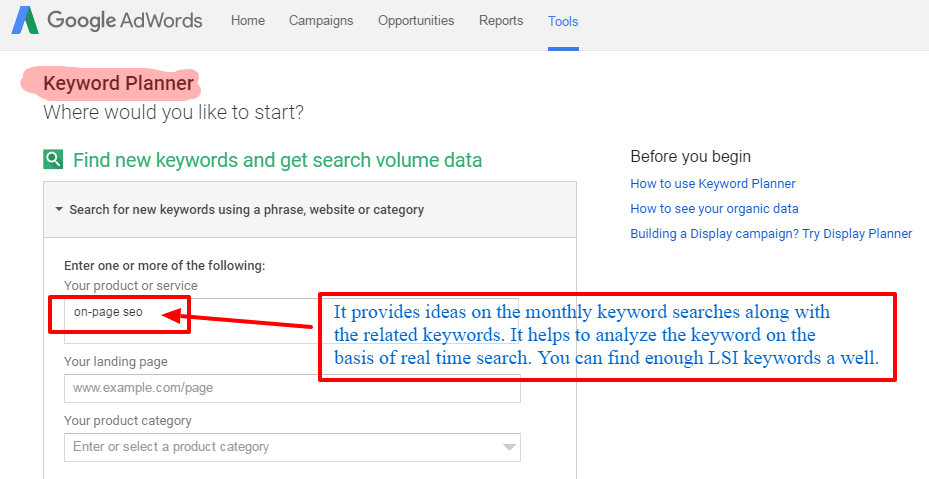Click the green magnifier icon beside Find new keywords
929x479 pixels.
coord(53,159)
